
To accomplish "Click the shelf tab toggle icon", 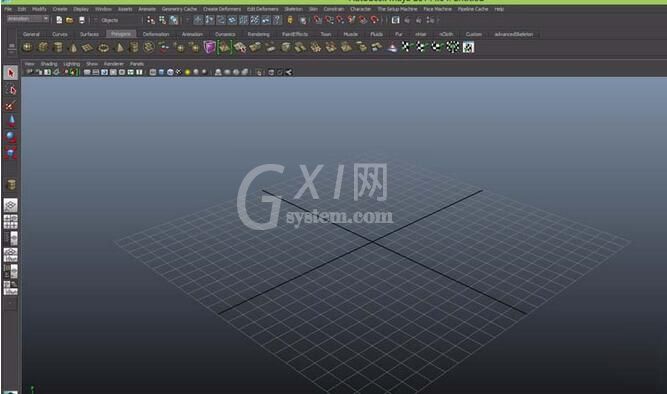I will point(11,45).
